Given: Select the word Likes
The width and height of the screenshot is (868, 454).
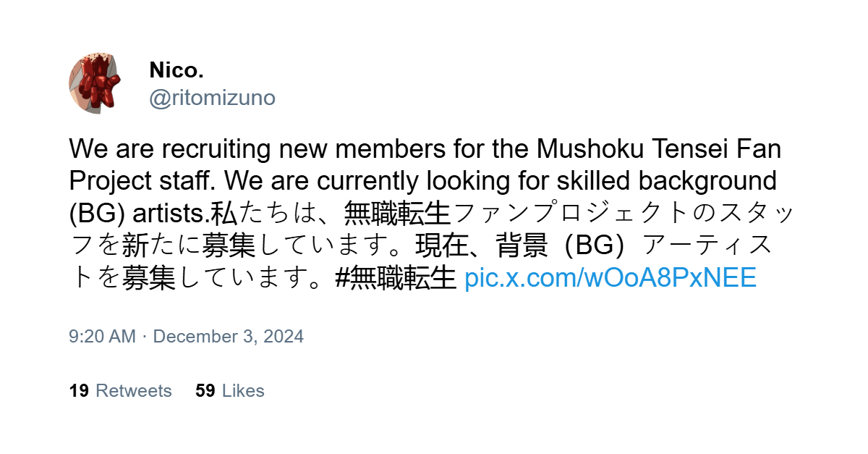Looking at the screenshot, I should [x=243, y=391].
